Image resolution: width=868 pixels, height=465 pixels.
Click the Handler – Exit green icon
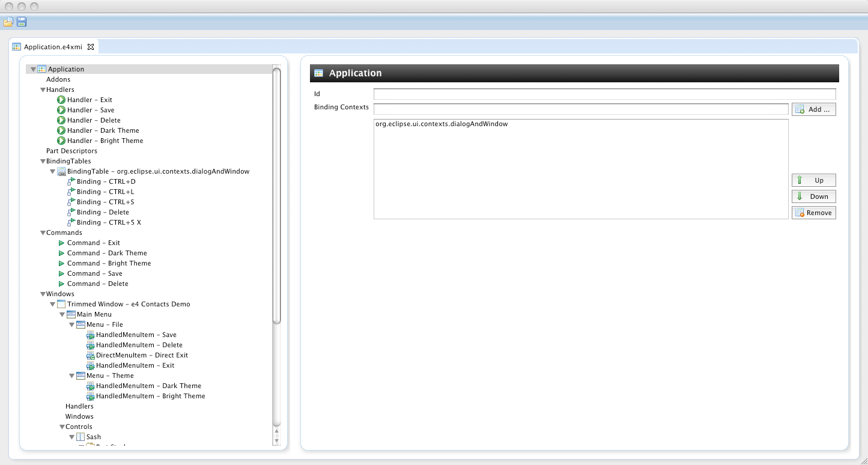pyautogui.click(x=61, y=100)
